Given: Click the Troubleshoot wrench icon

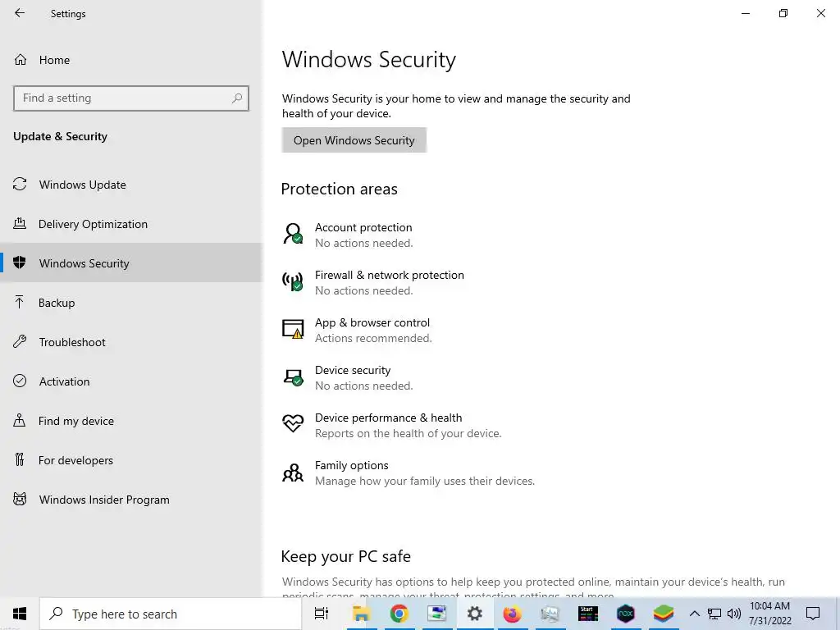Looking at the screenshot, I should [20, 342].
